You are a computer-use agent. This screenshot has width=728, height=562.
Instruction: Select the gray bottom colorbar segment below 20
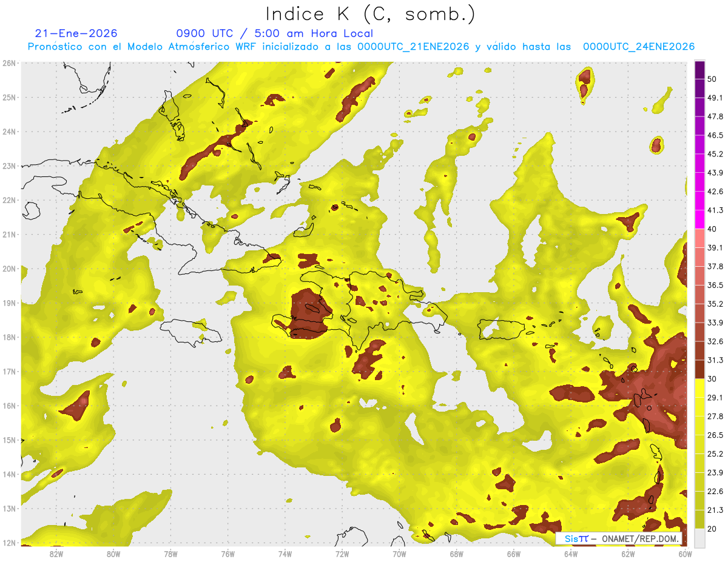[699, 538]
